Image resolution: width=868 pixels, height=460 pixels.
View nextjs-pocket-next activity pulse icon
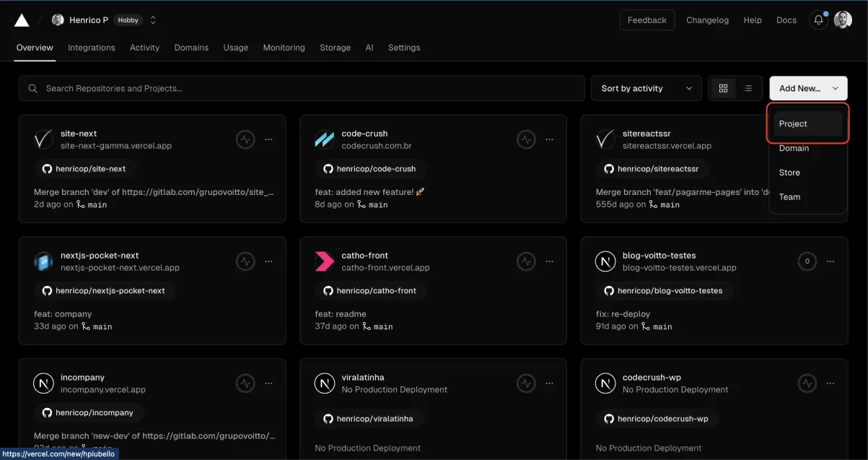tap(245, 261)
